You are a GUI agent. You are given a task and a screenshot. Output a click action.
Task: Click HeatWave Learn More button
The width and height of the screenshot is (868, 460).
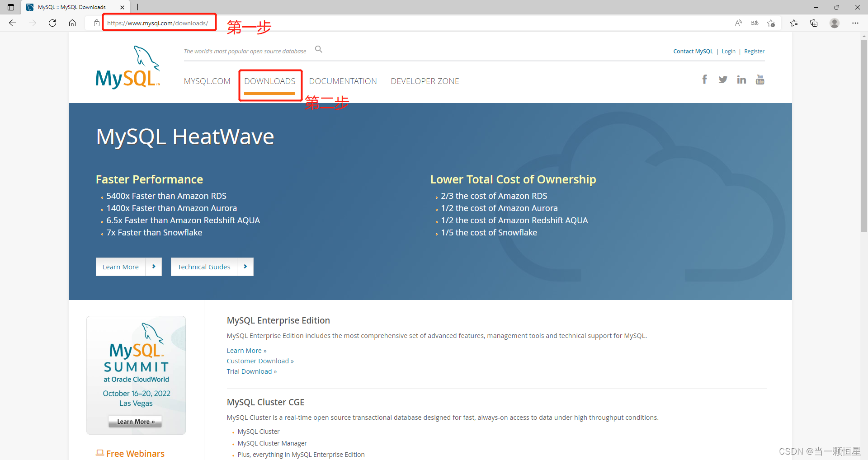(x=121, y=267)
